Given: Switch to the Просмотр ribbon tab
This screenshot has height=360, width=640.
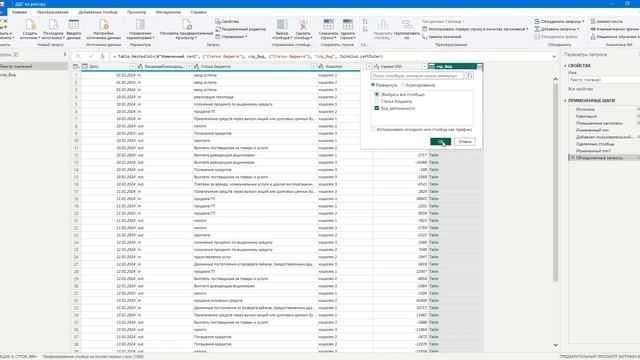Looking at the screenshot, I should [x=136, y=12].
